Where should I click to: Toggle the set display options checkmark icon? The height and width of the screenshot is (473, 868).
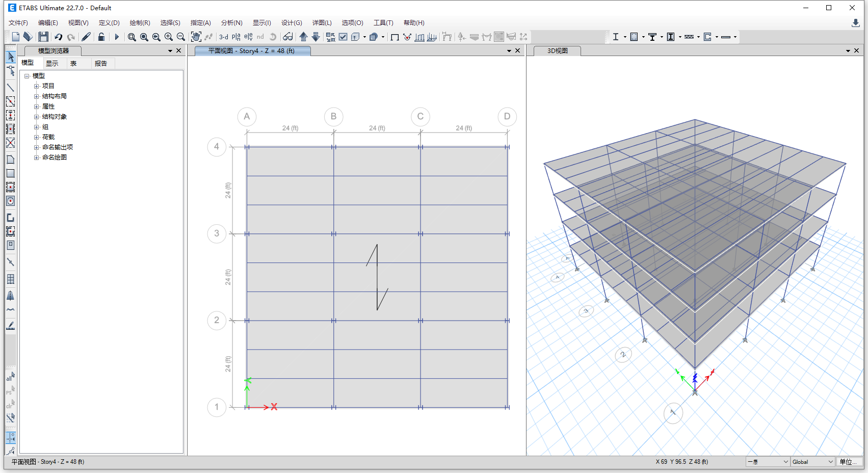[343, 37]
